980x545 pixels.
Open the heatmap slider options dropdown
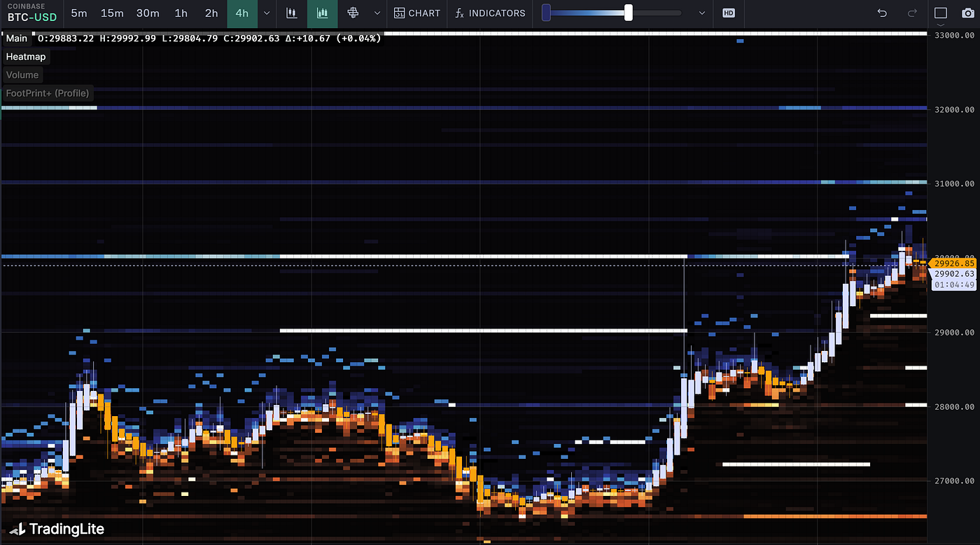coord(702,13)
